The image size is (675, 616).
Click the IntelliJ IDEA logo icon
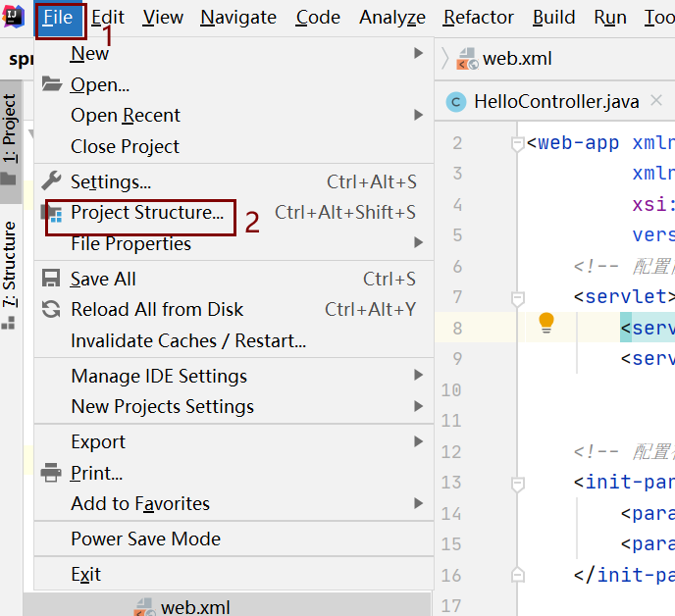pyautogui.click(x=14, y=17)
